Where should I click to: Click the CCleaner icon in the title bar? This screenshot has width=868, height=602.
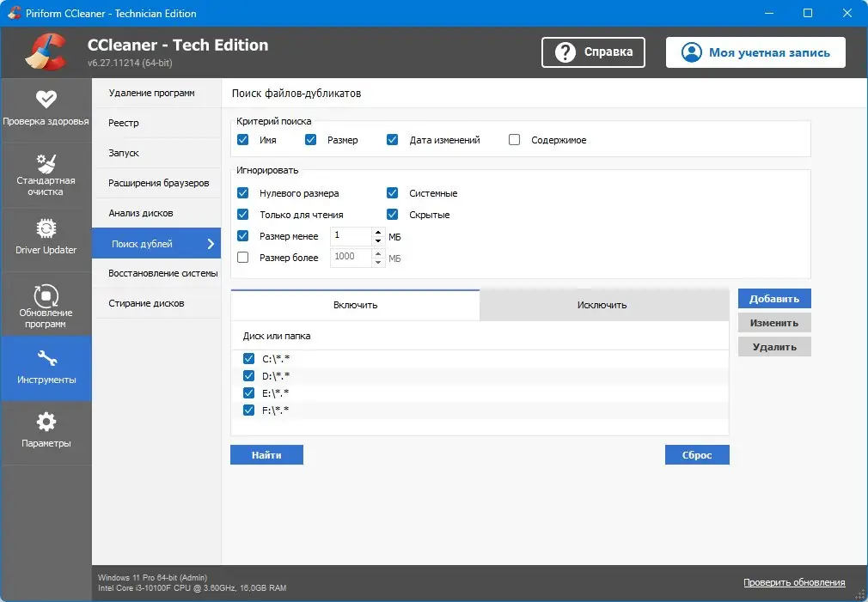pyautogui.click(x=15, y=13)
